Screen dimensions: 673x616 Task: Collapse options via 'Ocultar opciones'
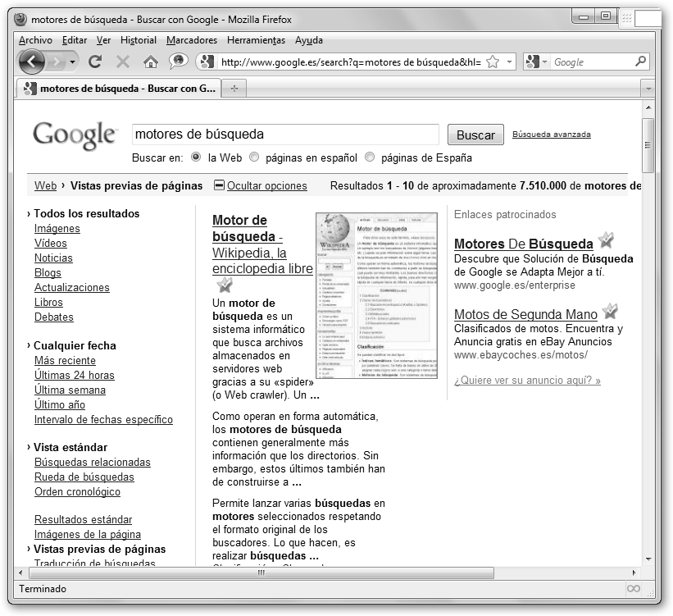pos(266,185)
